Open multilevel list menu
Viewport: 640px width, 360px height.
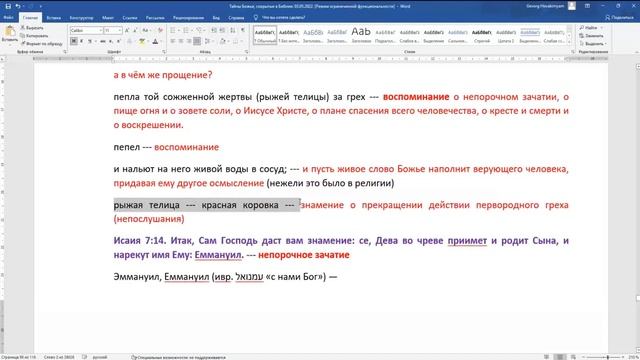(x=200, y=30)
